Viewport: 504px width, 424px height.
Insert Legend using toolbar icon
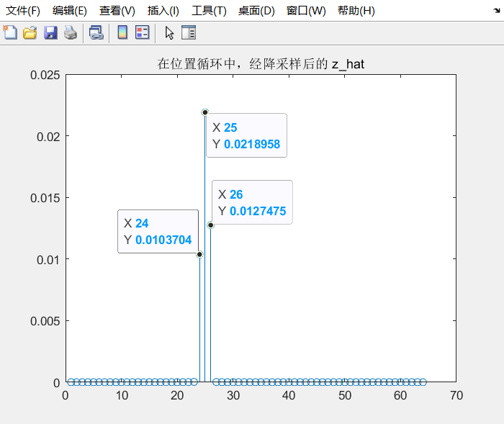pyautogui.click(x=143, y=32)
